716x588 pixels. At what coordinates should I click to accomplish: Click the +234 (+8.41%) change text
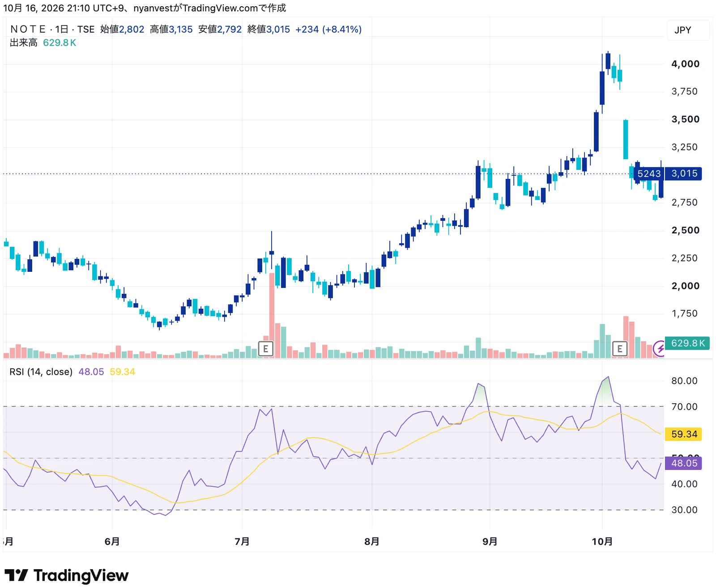[328, 29]
